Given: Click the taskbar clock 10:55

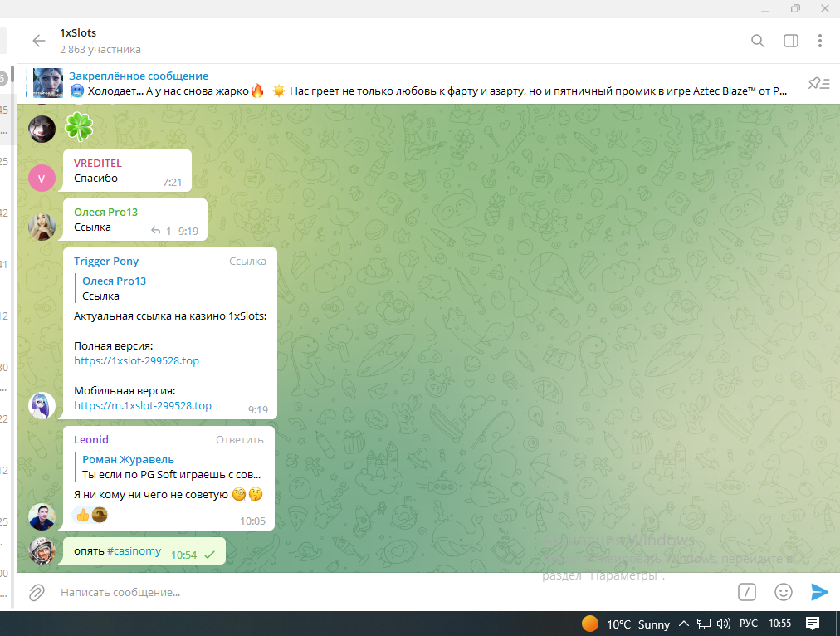Looking at the screenshot, I should pyautogui.click(x=780, y=624).
